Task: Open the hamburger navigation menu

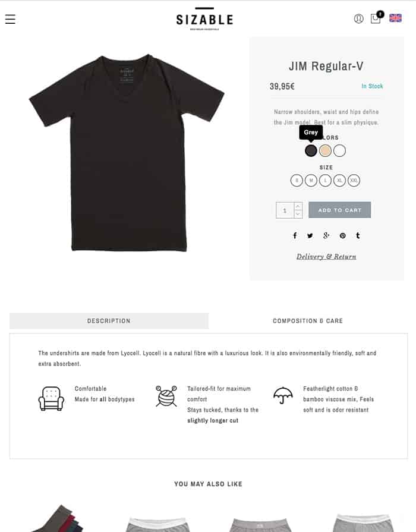Action: pos(10,19)
